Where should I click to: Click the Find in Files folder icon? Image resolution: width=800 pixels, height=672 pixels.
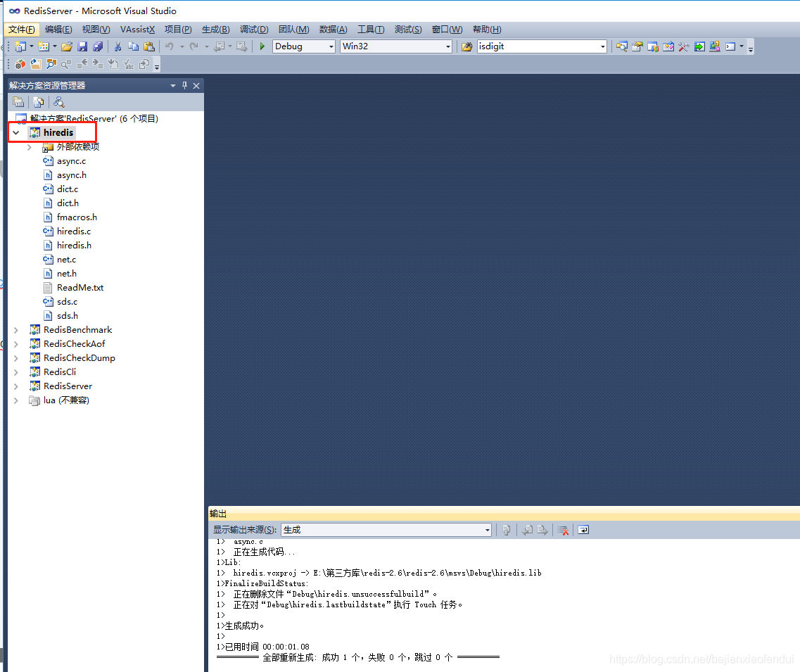(x=466, y=46)
